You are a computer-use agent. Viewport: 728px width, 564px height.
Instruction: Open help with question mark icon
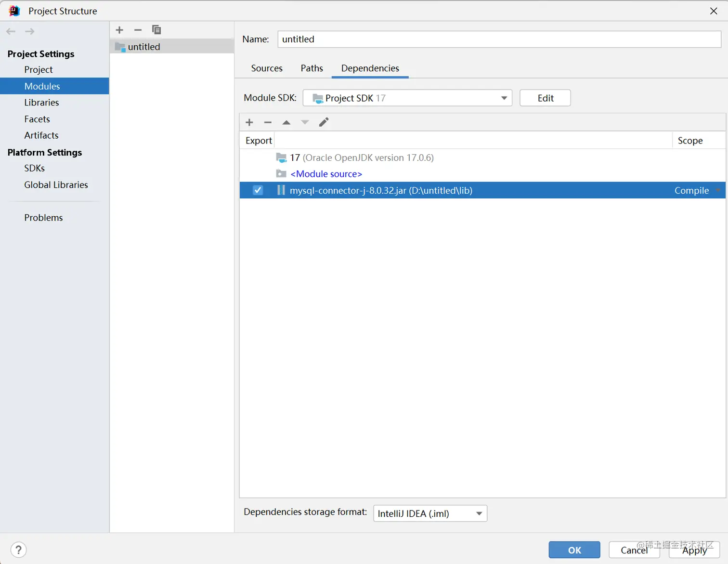pyautogui.click(x=18, y=550)
